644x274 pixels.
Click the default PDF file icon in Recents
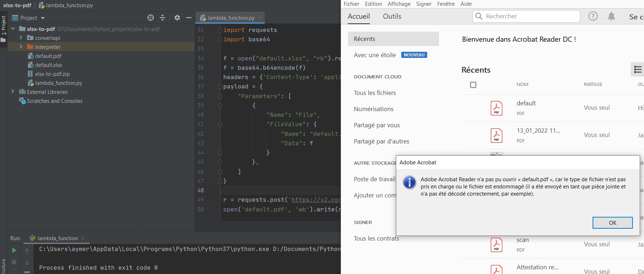[x=497, y=108]
